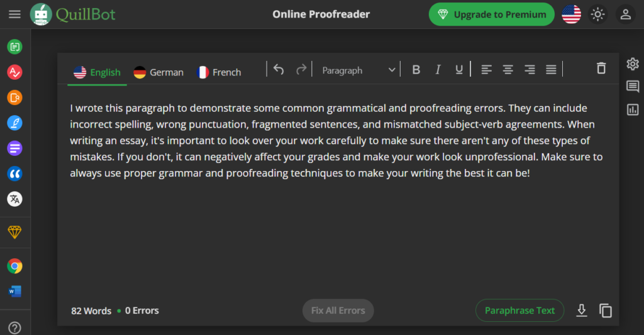The image size is (644, 335).
Task: Justify the text alignment
Action: point(551,70)
